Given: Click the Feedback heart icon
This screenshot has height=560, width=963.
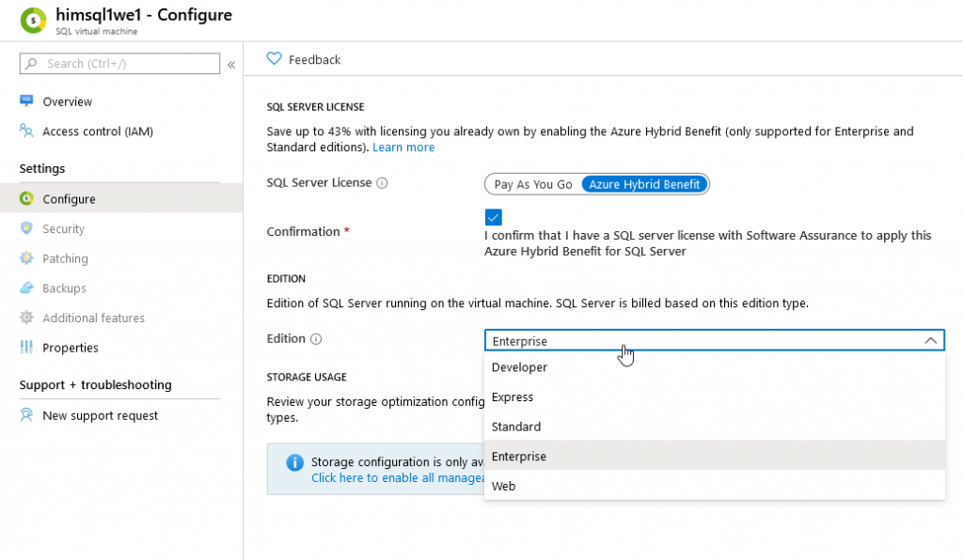Looking at the screenshot, I should pos(274,59).
